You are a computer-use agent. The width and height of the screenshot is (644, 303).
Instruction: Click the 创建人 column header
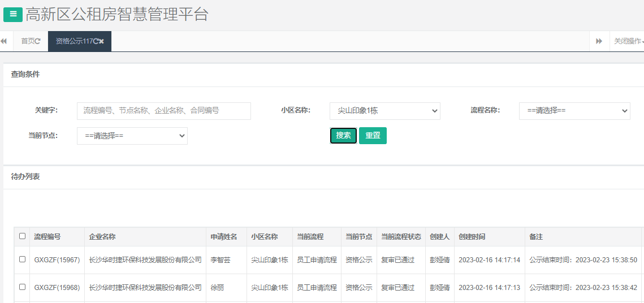(440, 236)
